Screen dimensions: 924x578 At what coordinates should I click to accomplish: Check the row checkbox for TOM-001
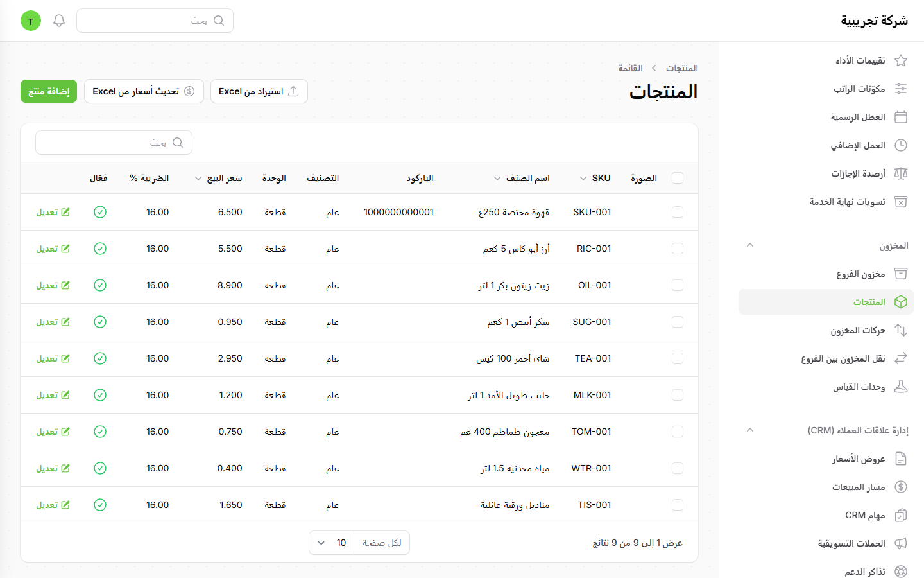678,432
